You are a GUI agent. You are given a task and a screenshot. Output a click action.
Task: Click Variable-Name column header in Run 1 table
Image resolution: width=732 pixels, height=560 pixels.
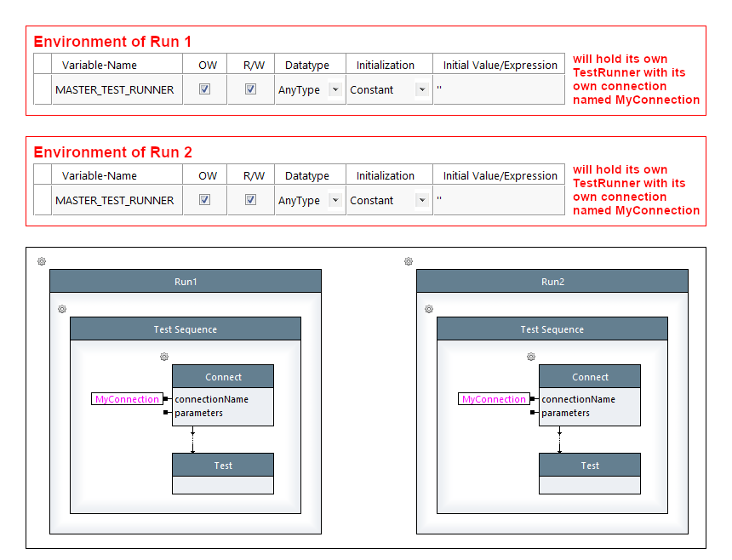click(x=100, y=65)
